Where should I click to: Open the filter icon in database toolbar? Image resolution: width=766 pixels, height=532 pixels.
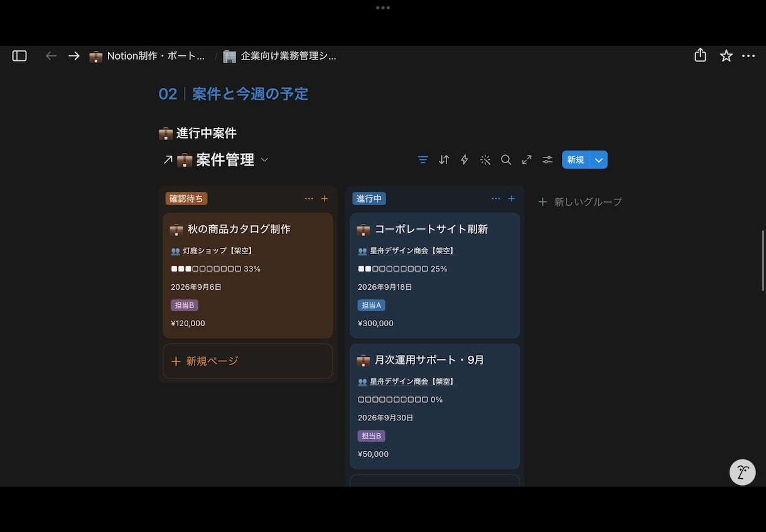click(x=423, y=160)
